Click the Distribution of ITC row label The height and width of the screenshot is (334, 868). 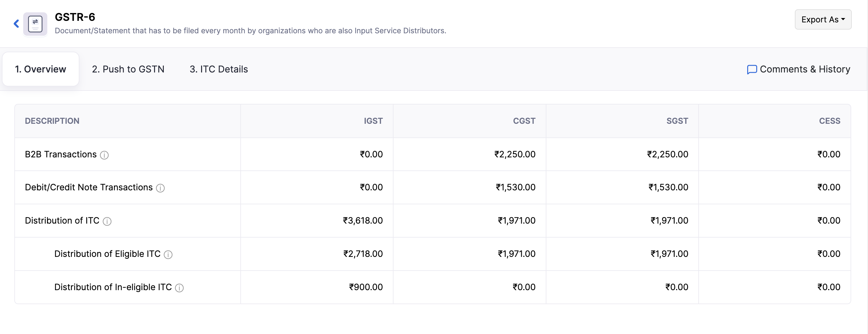click(62, 220)
